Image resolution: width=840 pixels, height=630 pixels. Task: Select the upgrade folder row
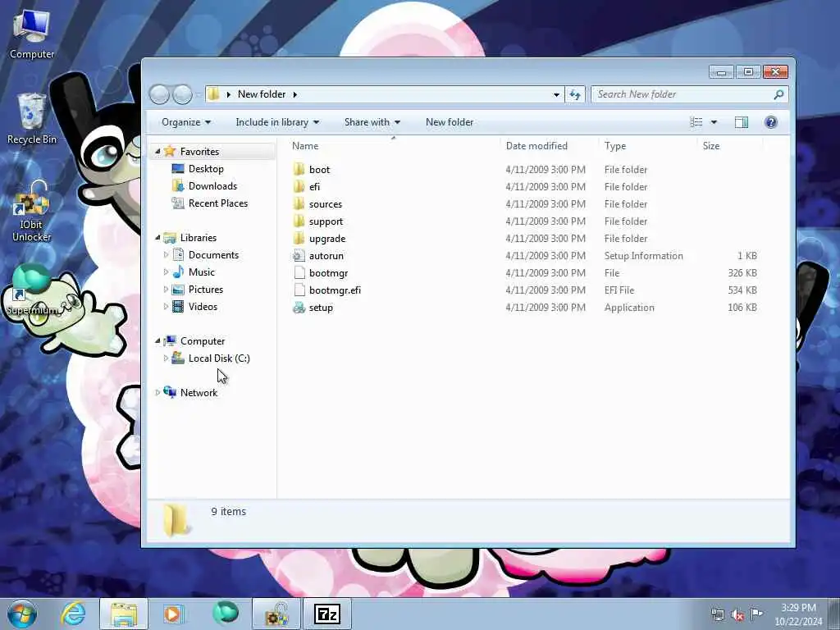pos(525,239)
